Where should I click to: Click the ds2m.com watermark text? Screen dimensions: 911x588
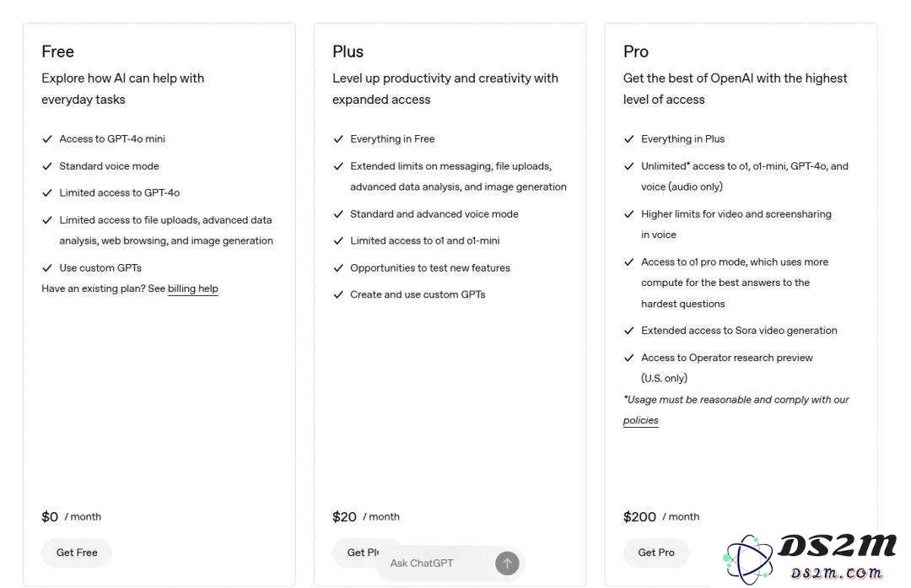837,573
